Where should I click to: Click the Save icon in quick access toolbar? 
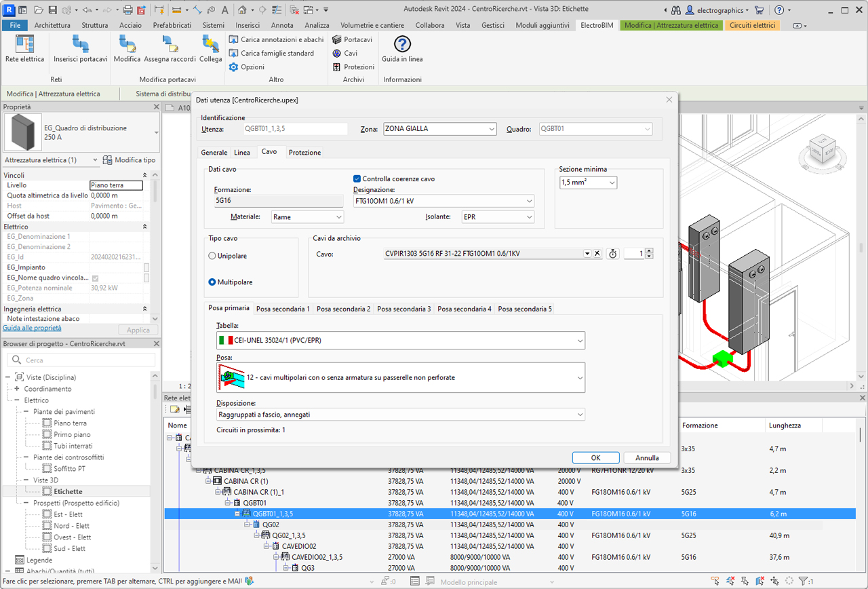52,10
